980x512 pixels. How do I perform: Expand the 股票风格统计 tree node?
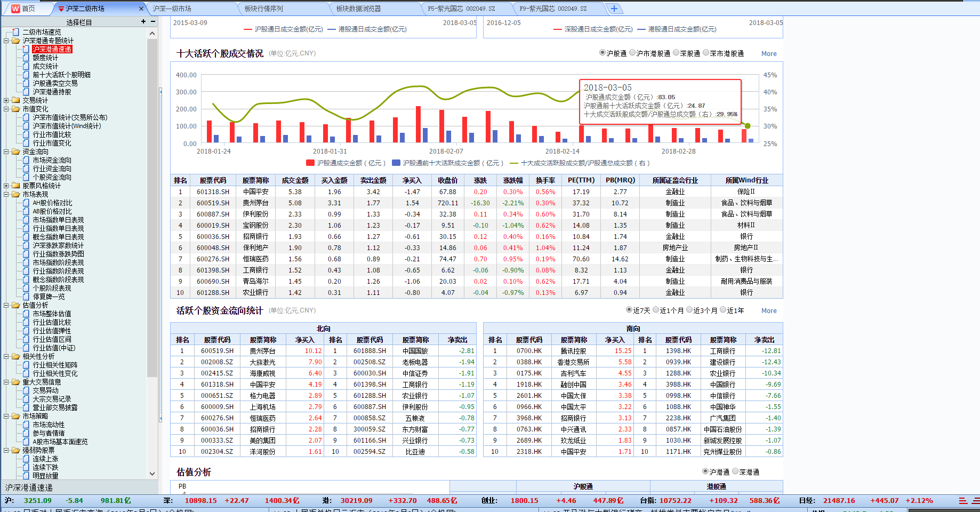point(6,186)
